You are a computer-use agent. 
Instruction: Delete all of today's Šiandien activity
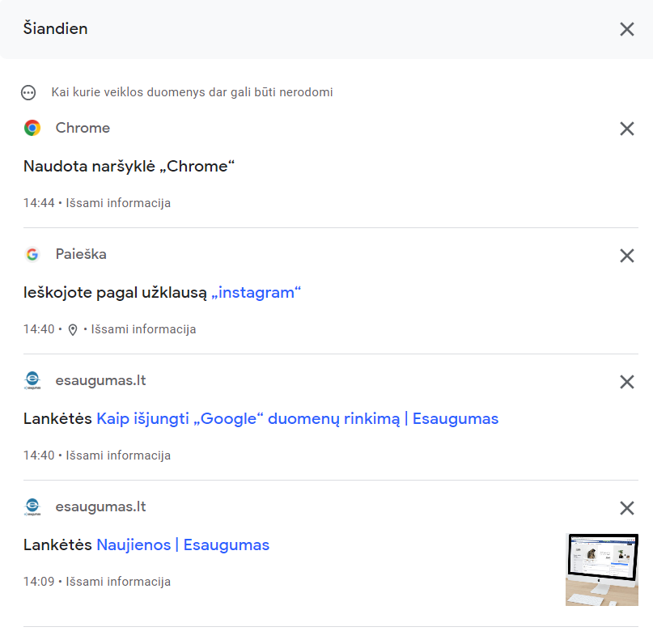(627, 29)
